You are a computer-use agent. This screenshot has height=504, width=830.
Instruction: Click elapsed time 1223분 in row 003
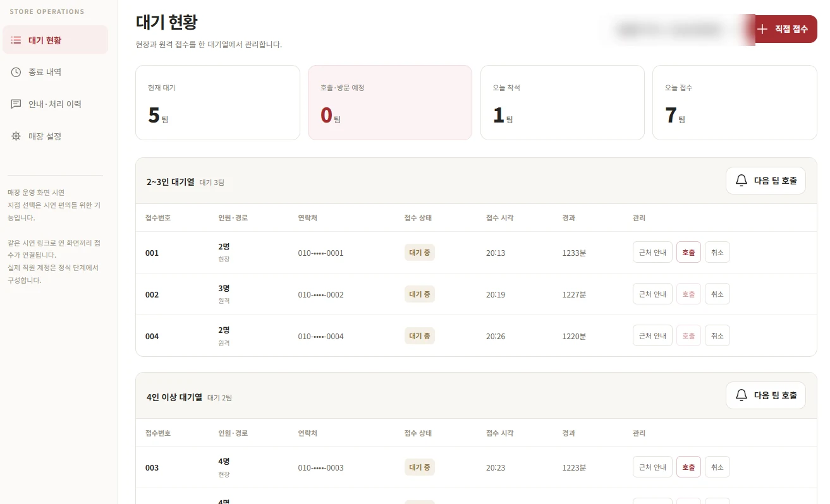(x=574, y=468)
